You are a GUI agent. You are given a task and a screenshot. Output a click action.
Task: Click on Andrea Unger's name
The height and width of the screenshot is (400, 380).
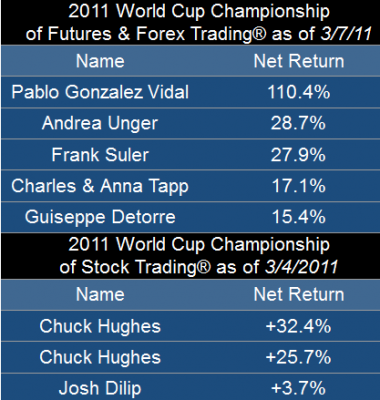[100, 123]
